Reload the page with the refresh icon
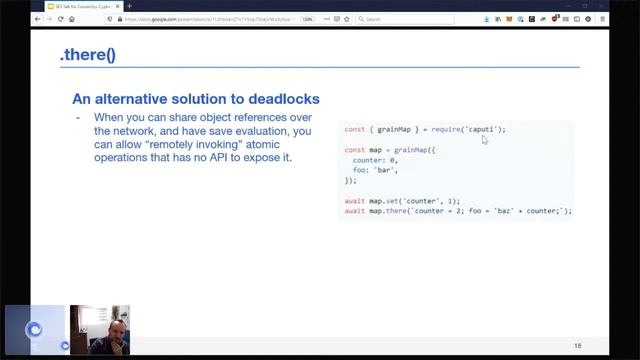Image resolution: width=640 pixels, height=360 pixels. pos(60,19)
